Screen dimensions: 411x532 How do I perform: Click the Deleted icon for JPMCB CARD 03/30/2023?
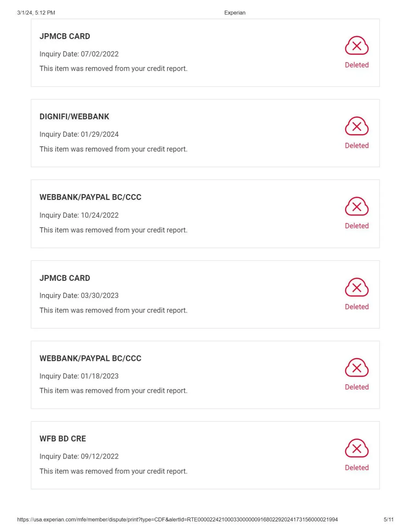(x=357, y=287)
